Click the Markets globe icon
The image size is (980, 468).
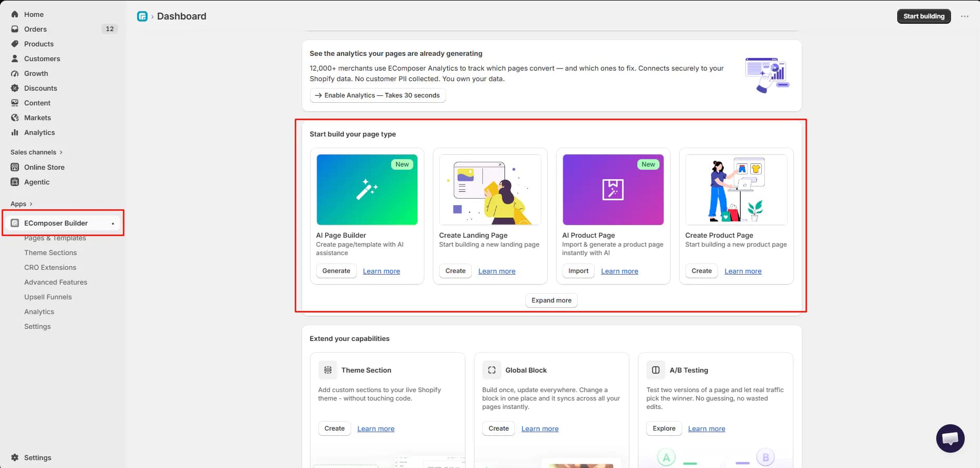15,118
